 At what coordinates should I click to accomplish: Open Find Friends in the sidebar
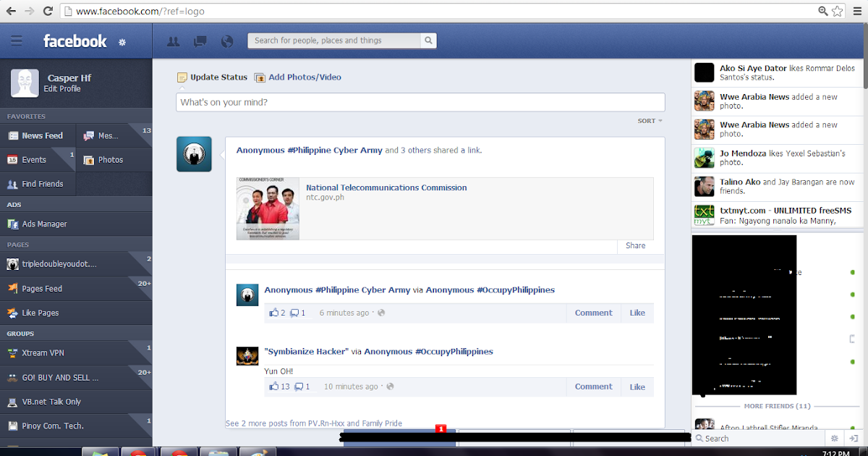pyautogui.click(x=38, y=184)
